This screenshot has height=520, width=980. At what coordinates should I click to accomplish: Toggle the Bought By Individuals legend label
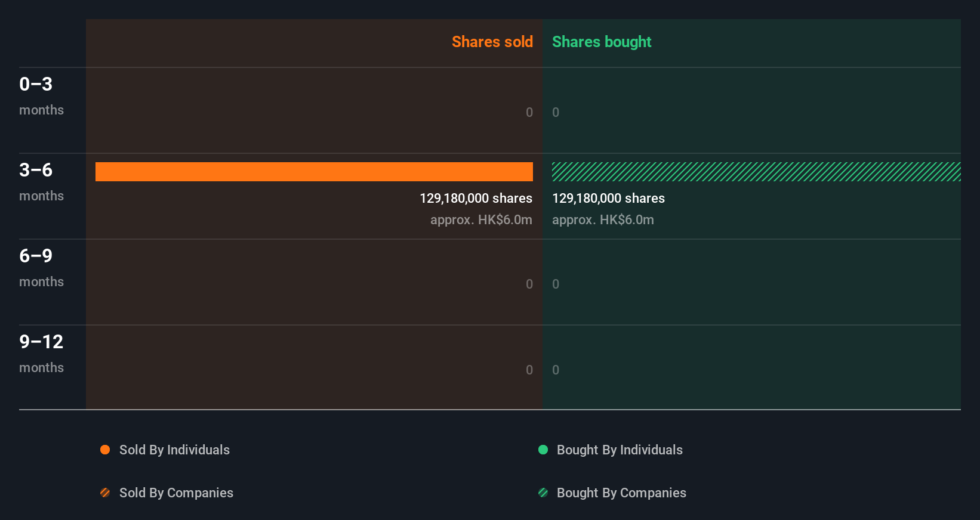coord(620,450)
